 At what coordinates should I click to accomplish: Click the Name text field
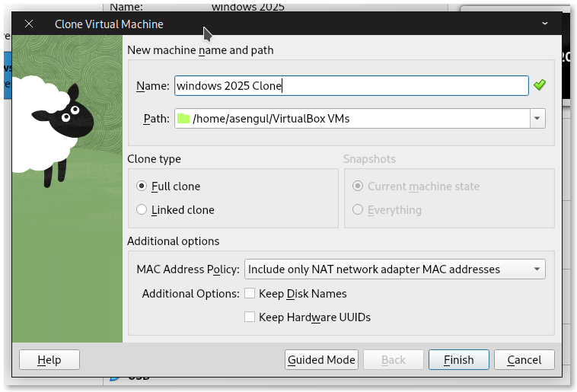pyautogui.click(x=352, y=86)
